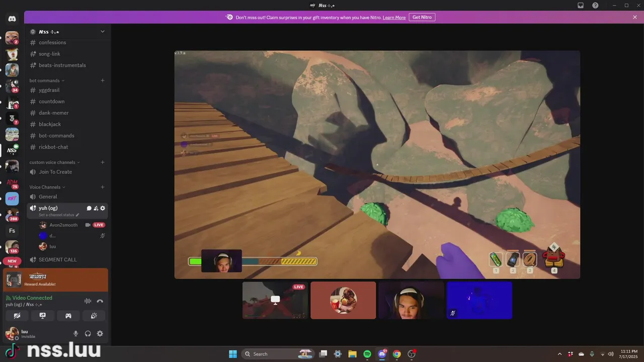The height and width of the screenshot is (362, 644).
Task: Open the Discord inbox icon
Action: pyautogui.click(x=581, y=6)
